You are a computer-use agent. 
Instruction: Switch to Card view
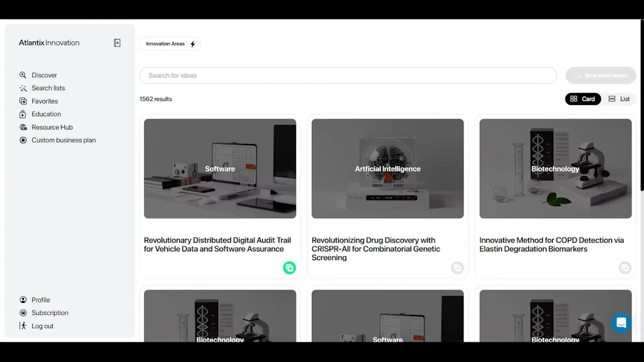click(x=583, y=99)
